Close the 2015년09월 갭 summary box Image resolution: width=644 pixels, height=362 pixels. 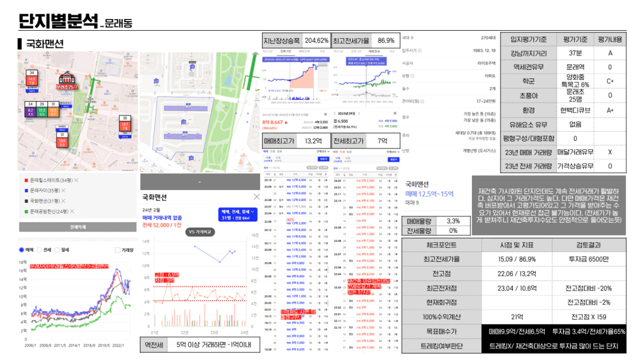pos(395,113)
